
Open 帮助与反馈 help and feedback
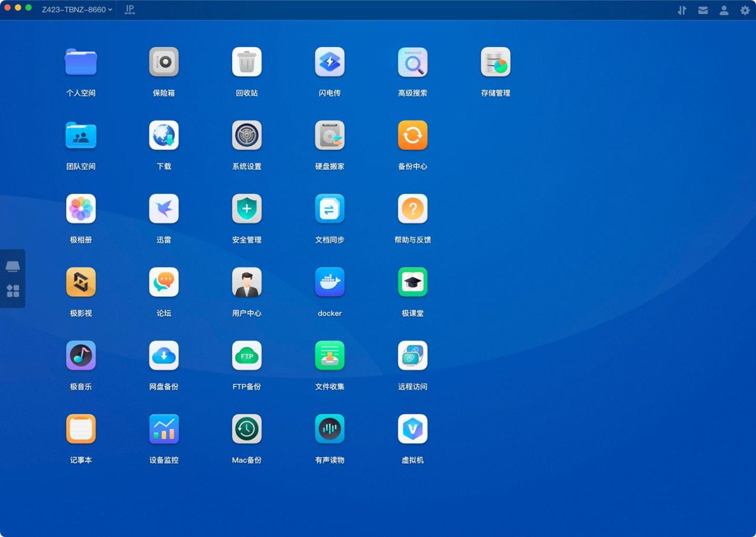tap(413, 209)
